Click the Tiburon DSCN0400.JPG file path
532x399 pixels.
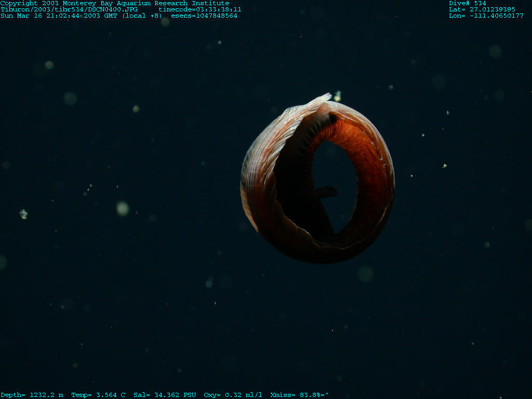[69, 9]
